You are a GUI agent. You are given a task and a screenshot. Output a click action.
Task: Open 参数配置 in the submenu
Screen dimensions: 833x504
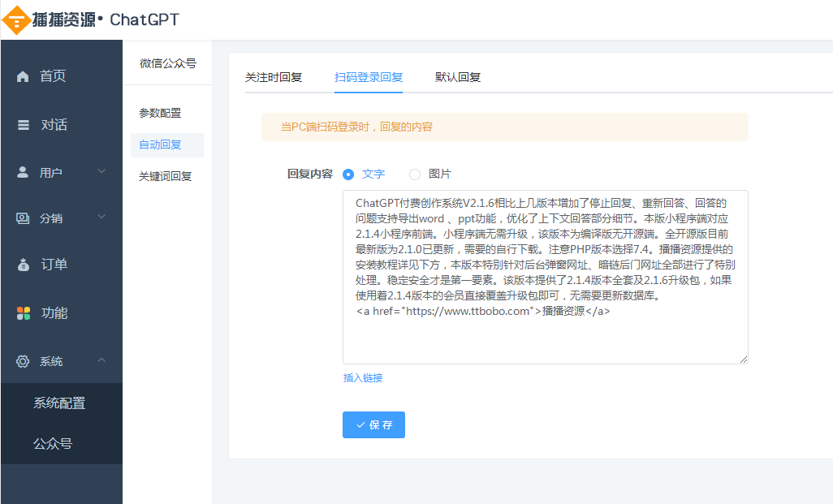tap(160, 113)
